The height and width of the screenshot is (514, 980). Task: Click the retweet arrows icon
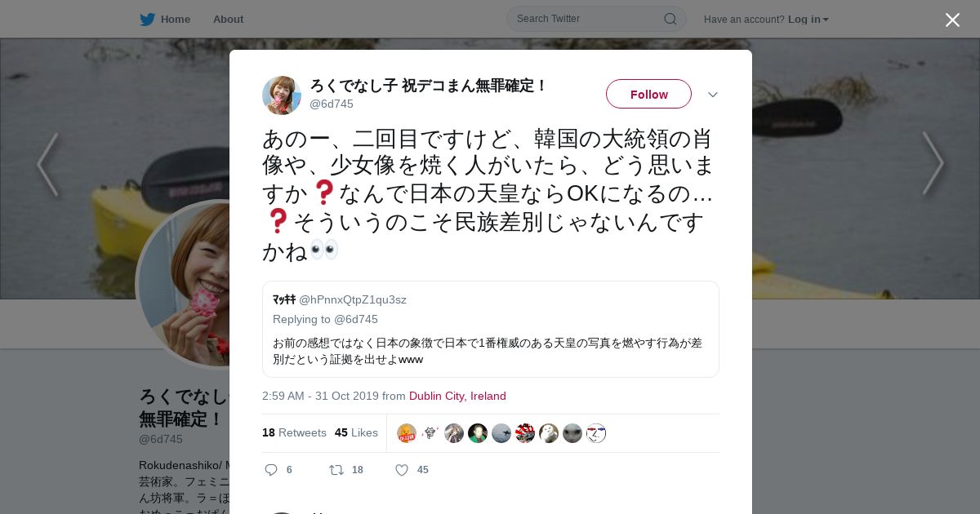(336, 470)
